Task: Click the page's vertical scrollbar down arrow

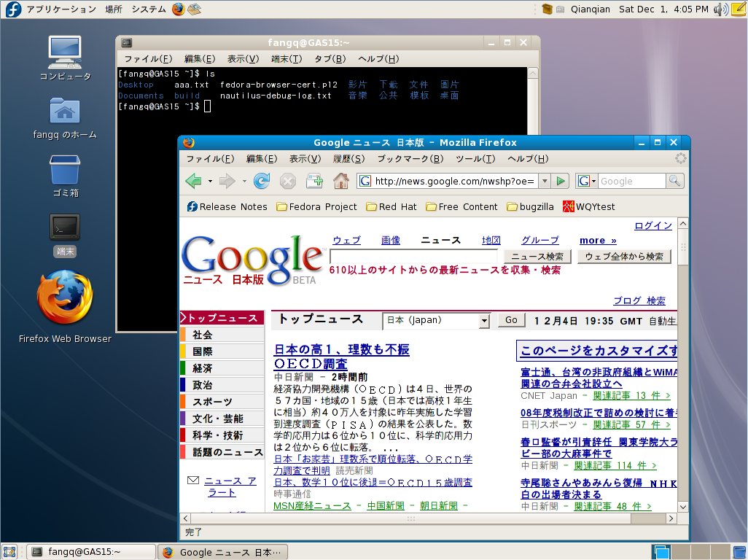Action: (682, 507)
